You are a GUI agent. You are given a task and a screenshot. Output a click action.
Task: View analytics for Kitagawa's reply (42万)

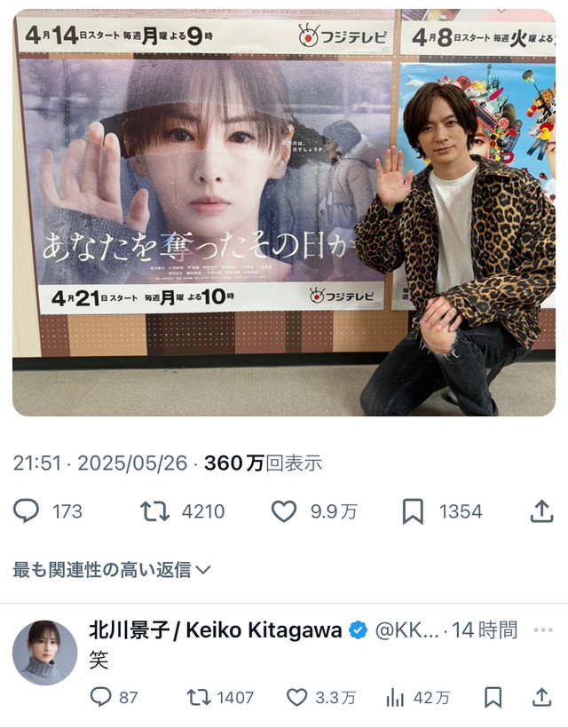click(418, 697)
